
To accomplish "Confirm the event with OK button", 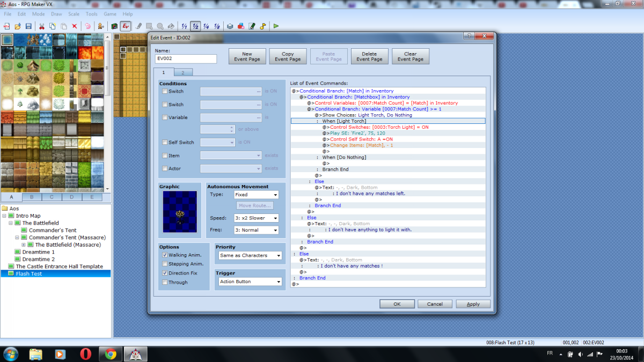I will [397, 304].
